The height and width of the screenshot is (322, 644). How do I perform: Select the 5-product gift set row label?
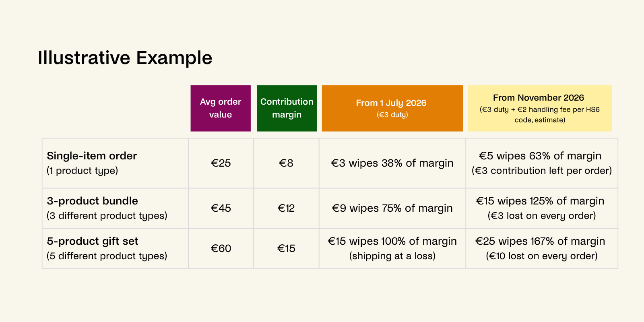(x=115, y=248)
